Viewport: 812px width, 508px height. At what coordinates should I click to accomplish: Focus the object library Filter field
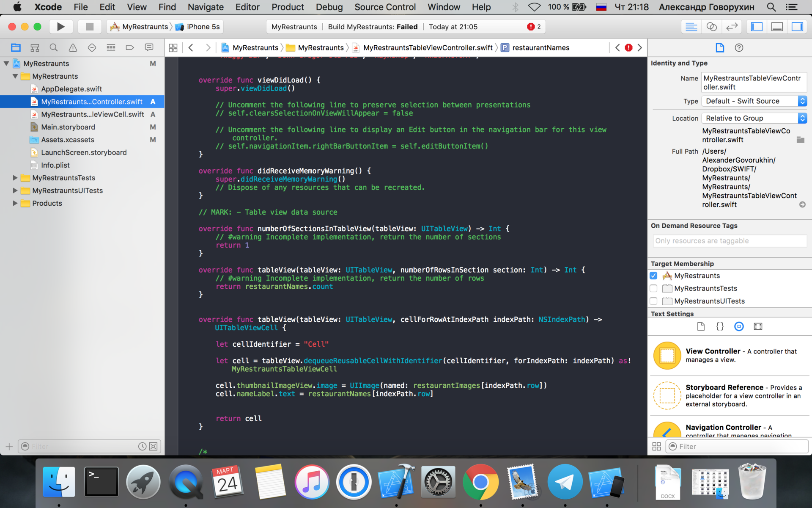[x=737, y=446]
